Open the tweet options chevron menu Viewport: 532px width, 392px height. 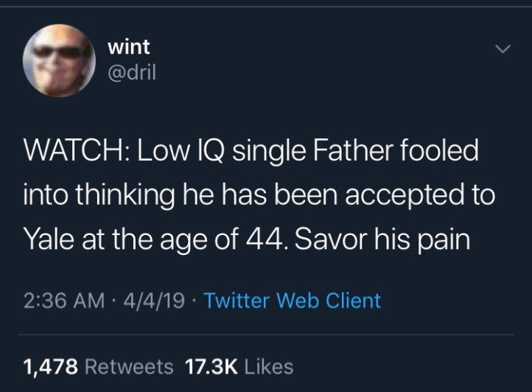[503, 50]
